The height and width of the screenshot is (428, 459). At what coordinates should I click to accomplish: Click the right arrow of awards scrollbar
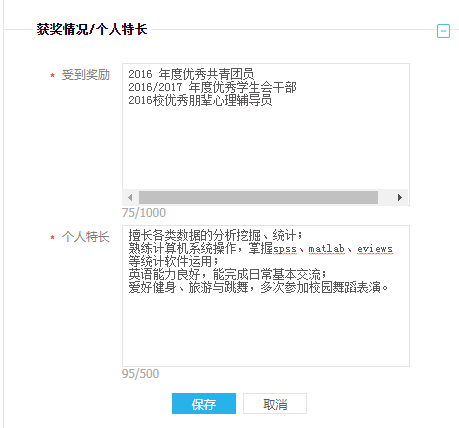[400, 197]
